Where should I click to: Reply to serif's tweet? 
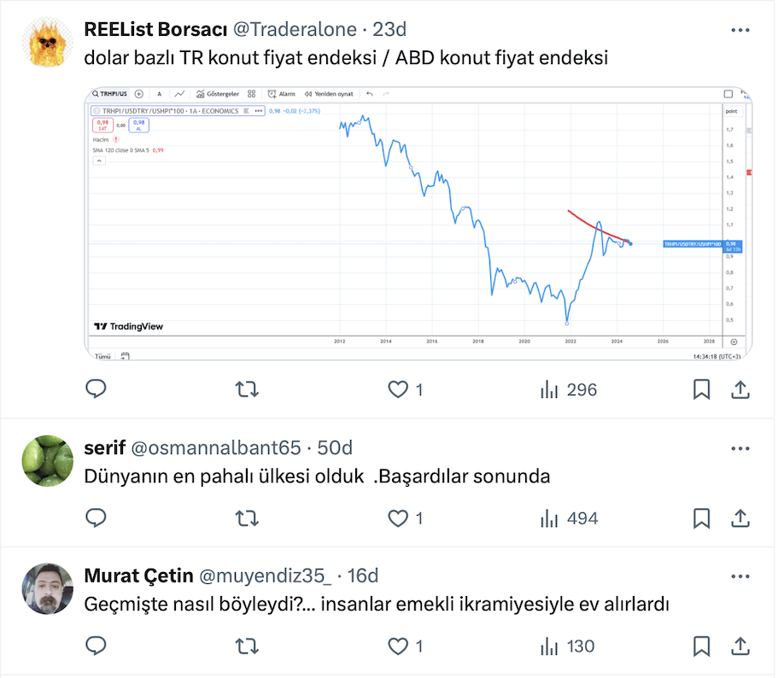point(96,518)
